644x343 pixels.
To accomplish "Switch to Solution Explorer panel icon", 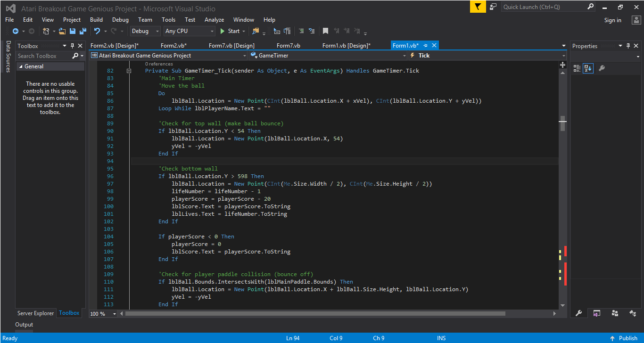I will tap(596, 313).
